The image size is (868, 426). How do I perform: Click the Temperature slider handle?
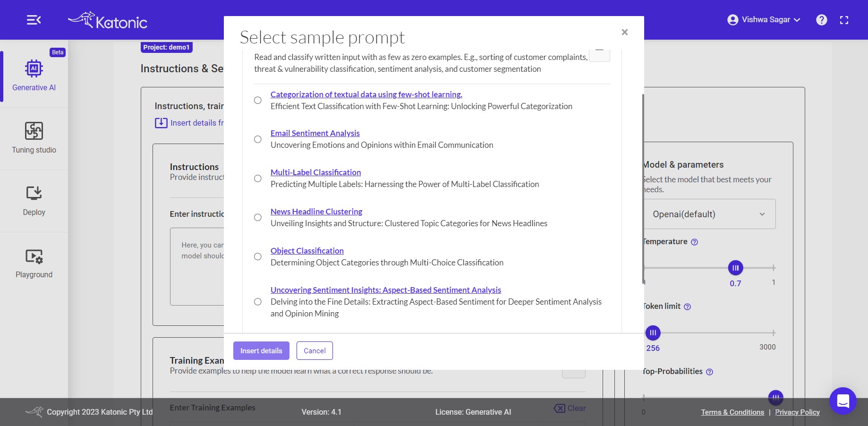coord(735,268)
